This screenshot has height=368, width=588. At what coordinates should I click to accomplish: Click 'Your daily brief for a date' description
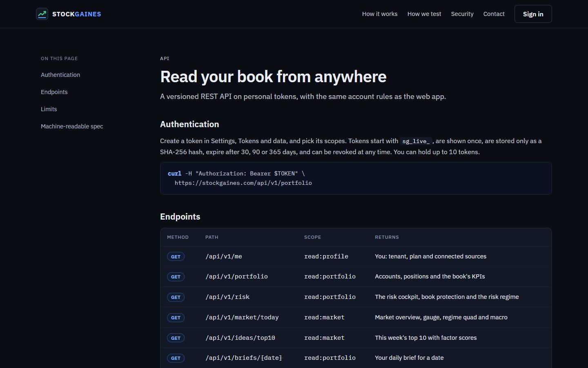pos(410,358)
